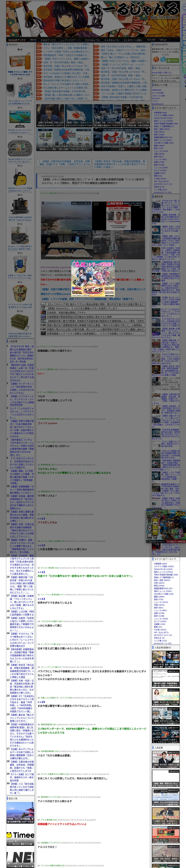Open featured thumbnail about 高市政権 永住権料金

click(50, 116)
